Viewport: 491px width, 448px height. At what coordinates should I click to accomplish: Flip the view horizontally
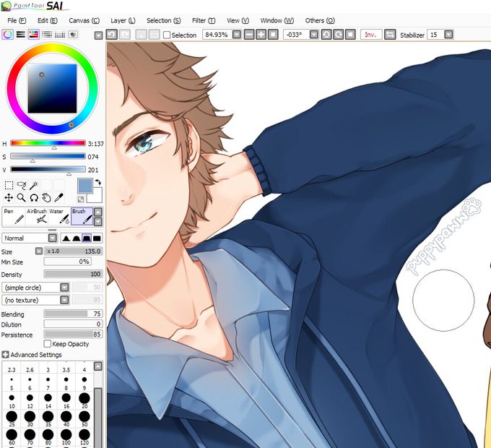click(390, 35)
